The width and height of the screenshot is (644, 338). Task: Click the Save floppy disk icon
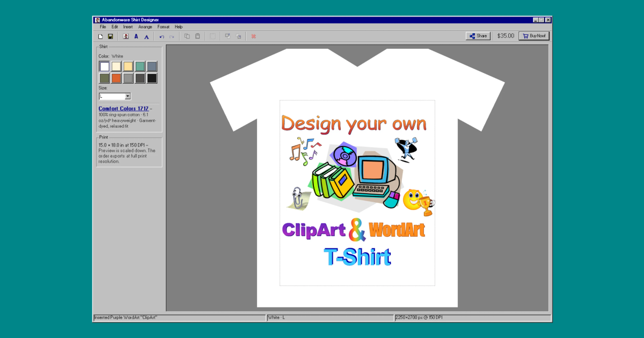(x=110, y=36)
